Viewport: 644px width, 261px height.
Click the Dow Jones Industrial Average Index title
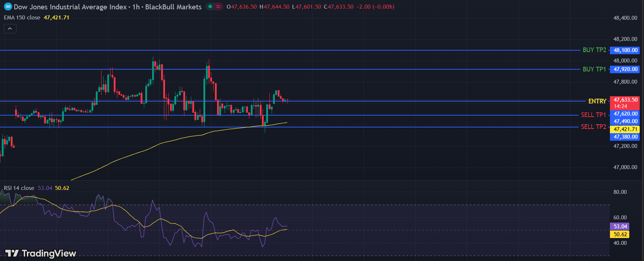point(70,7)
